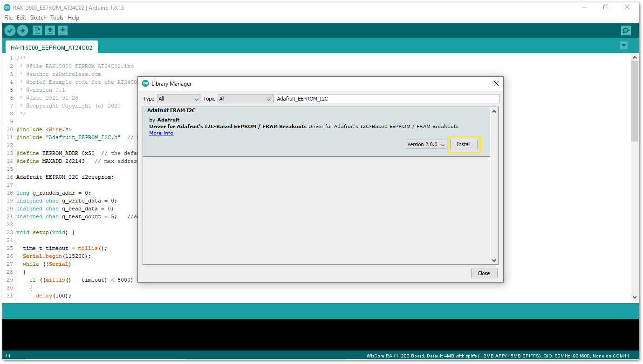Open the Help menu

point(73,18)
